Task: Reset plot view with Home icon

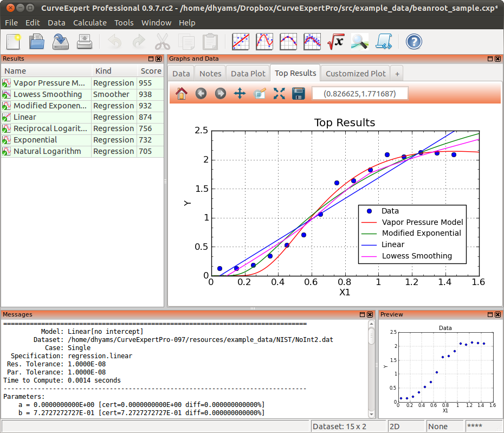Action: 182,94
